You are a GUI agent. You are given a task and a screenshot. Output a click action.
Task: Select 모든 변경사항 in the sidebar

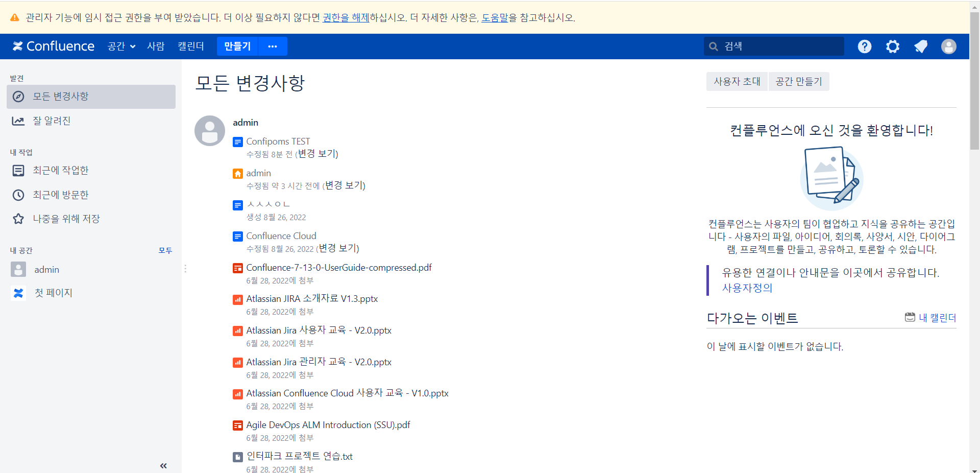tap(91, 97)
